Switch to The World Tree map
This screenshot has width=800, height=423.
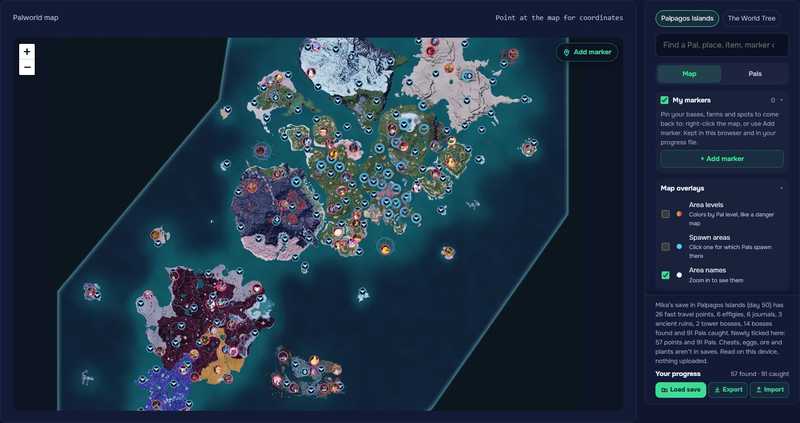pos(751,18)
